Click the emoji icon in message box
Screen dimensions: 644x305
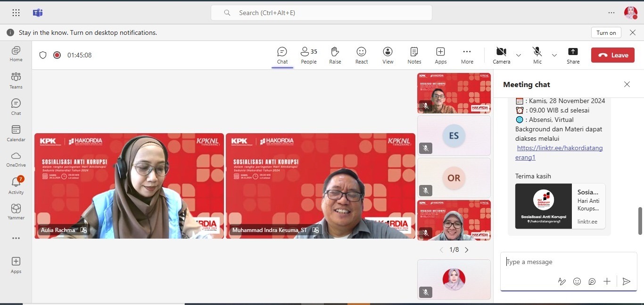(x=577, y=281)
